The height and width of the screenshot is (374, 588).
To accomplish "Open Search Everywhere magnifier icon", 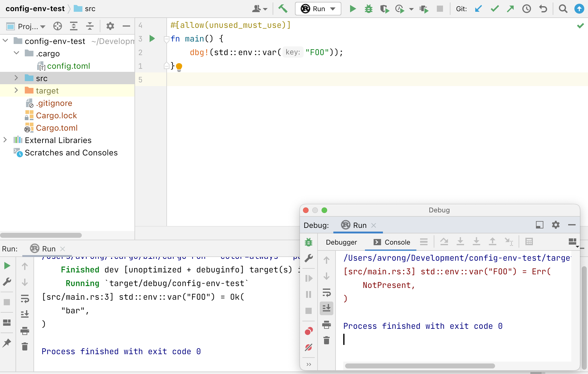I will click(563, 9).
